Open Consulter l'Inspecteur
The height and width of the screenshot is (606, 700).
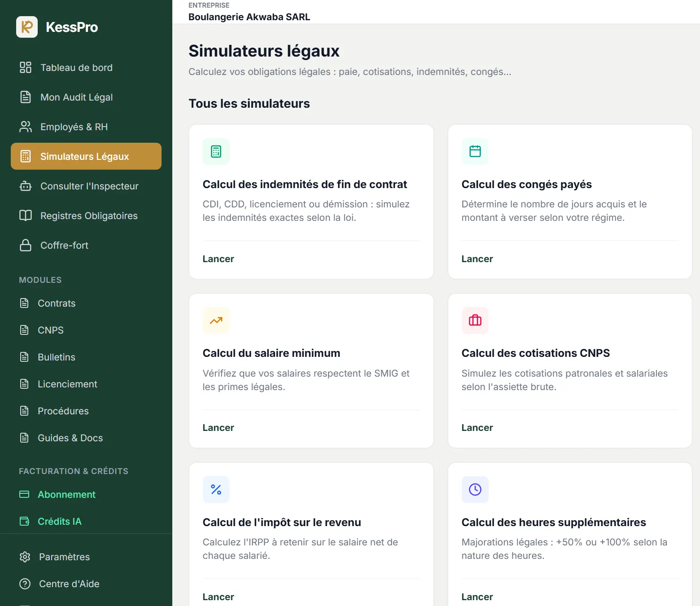[86, 186]
